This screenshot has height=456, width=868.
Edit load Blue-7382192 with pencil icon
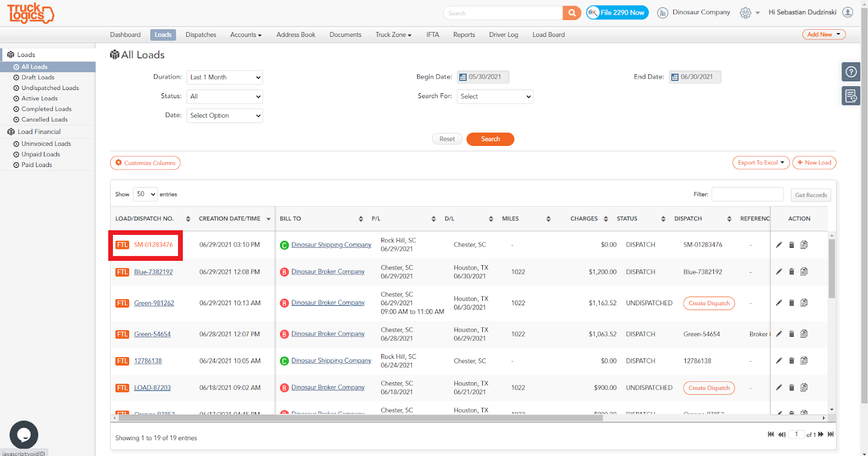click(779, 272)
